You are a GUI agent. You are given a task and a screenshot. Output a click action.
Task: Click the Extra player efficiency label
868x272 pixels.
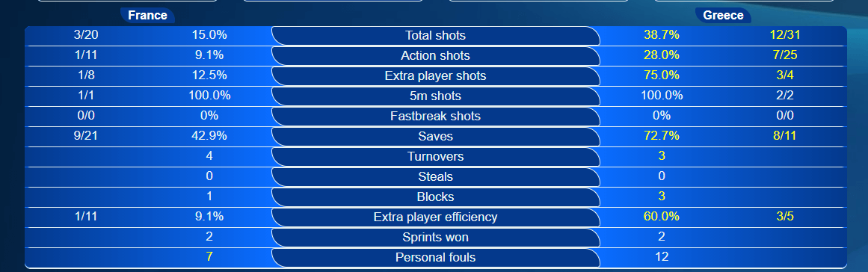tap(436, 217)
